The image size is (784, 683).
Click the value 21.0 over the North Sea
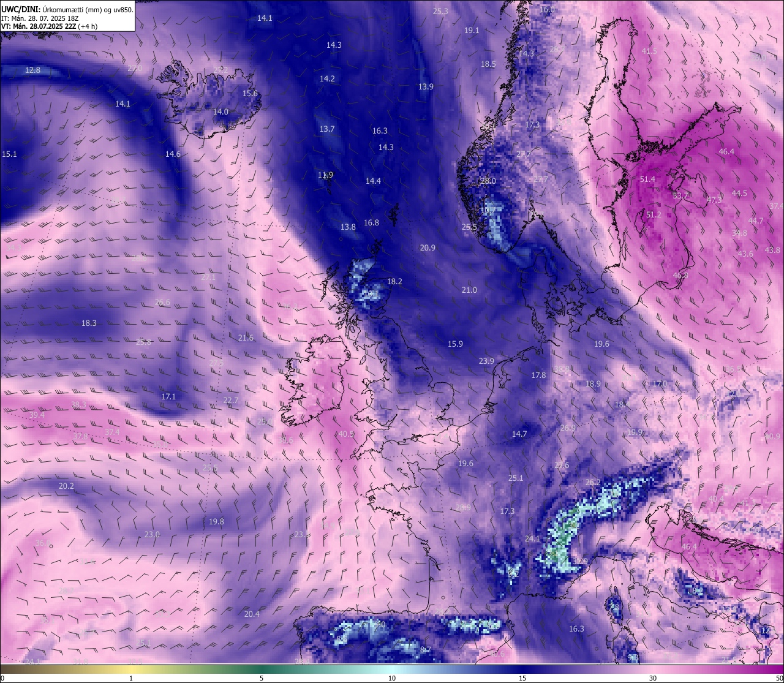[469, 290]
